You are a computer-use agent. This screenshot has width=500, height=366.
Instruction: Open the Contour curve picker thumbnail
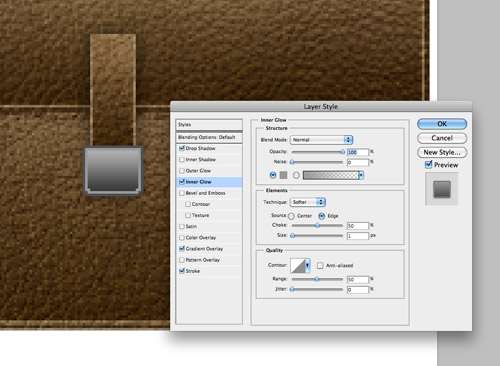(x=297, y=265)
